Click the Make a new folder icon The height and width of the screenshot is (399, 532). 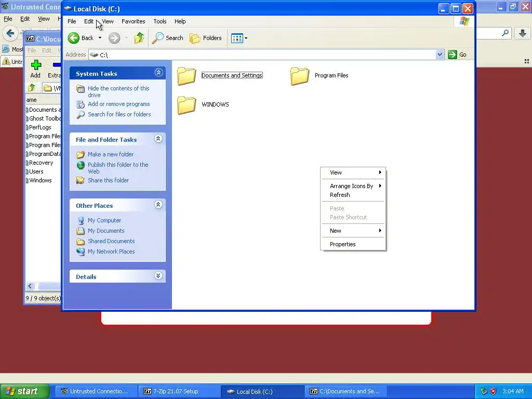click(x=81, y=155)
